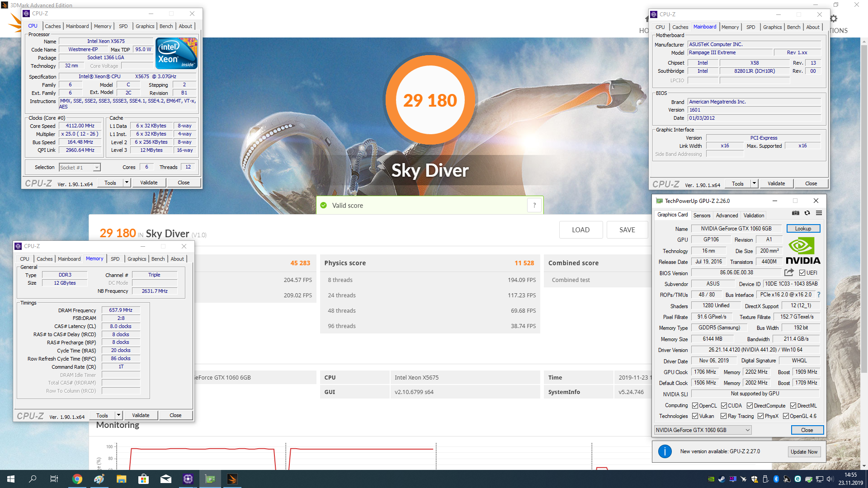Take a GPU-Z screenshot with camera icon
Screen dimensions: 868x488
pos(796,213)
